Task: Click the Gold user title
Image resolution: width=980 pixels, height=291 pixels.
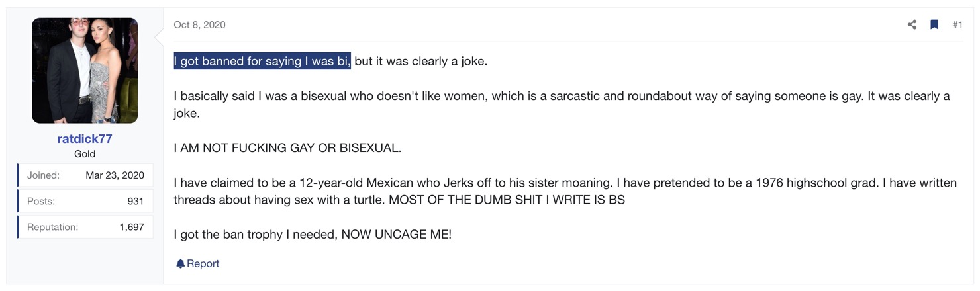Action: (85, 154)
